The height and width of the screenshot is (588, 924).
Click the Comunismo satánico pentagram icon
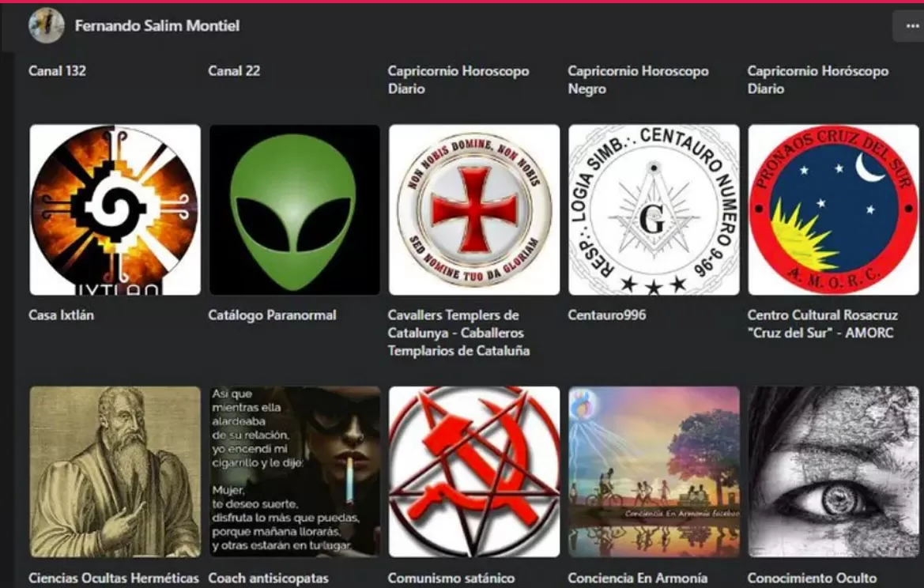[x=474, y=471]
